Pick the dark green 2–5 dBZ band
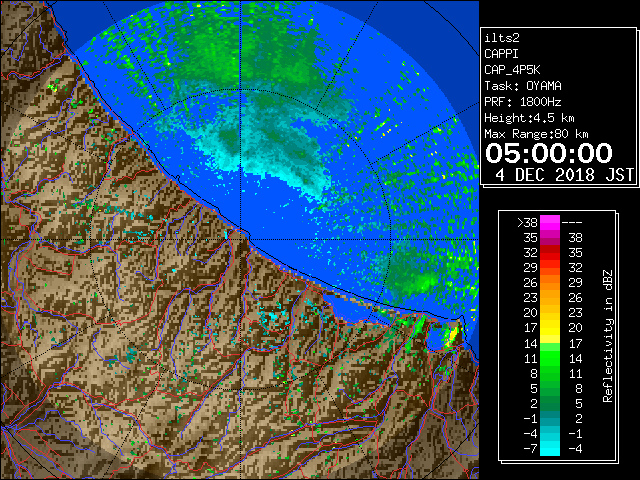 point(550,403)
